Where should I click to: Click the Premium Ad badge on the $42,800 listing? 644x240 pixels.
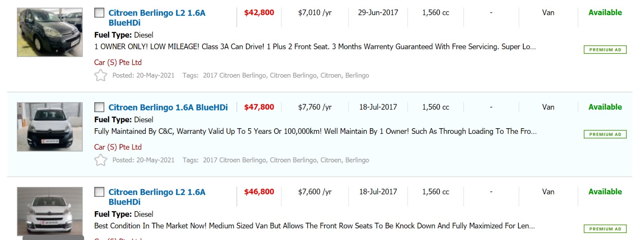(605, 50)
